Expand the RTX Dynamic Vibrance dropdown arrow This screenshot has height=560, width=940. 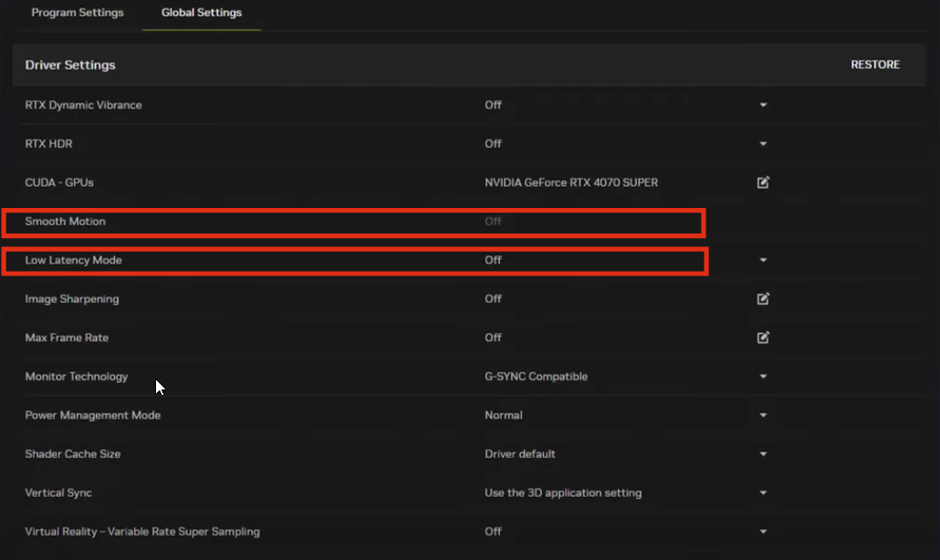(x=763, y=105)
